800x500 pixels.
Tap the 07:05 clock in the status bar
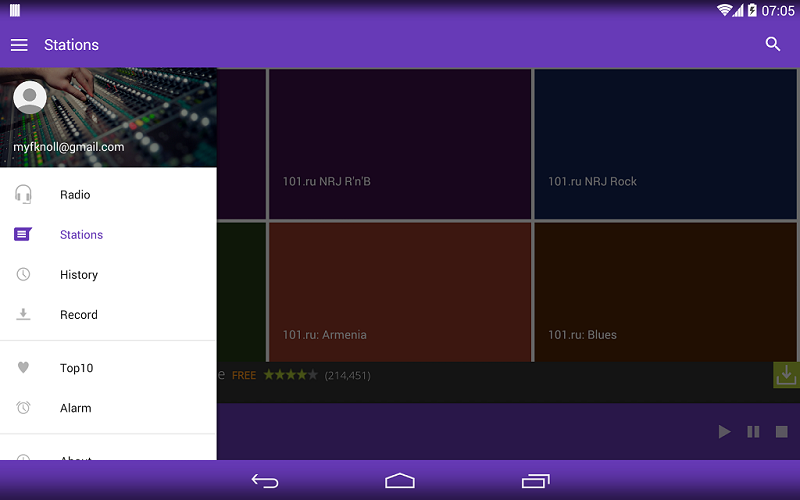tap(778, 11)
